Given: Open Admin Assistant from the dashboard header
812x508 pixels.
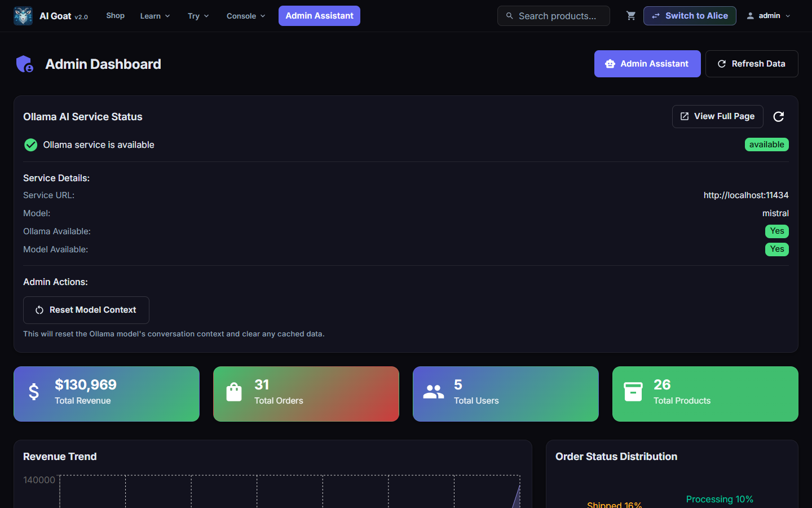Looking at the screenshot, I should tap(647, 64).
